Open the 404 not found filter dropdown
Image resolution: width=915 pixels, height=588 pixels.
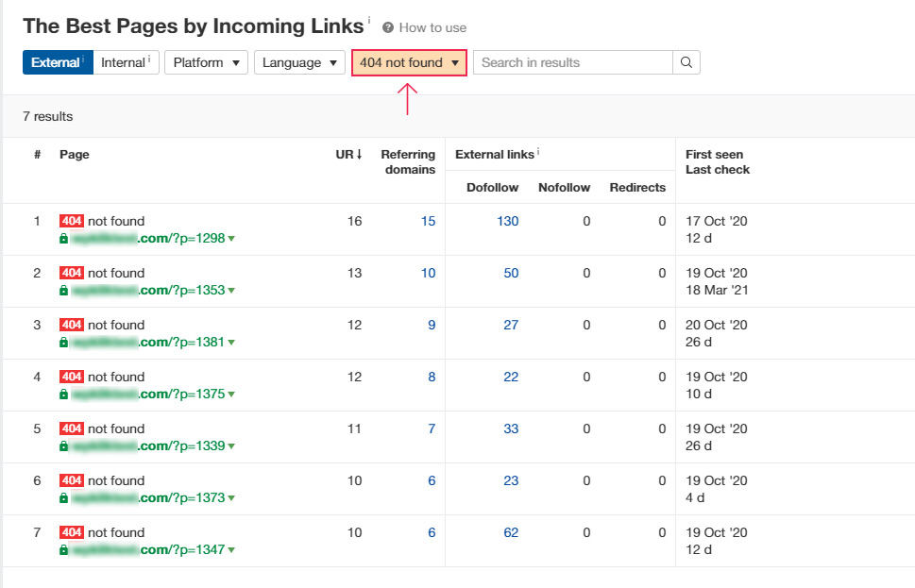tap(409, 62)
